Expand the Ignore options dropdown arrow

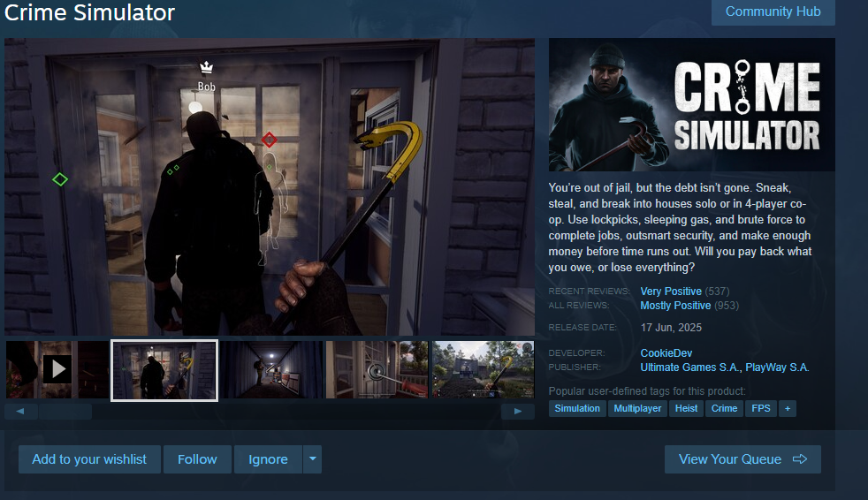(x=313, y=459)
